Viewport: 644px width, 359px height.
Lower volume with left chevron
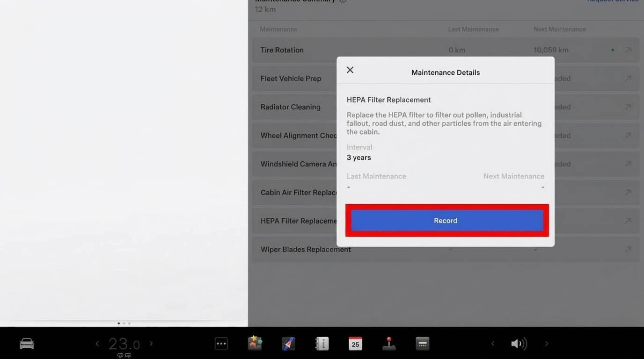[x=492, y=344]
